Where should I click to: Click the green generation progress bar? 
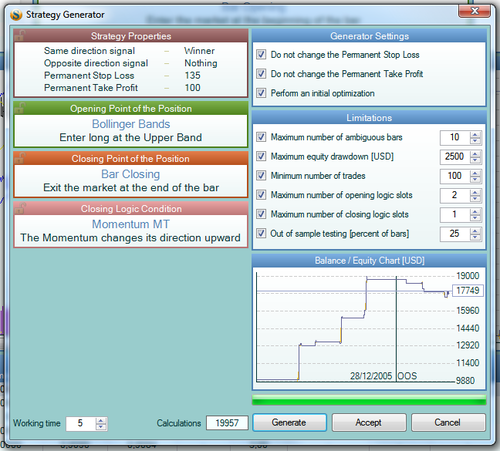(369, 400)
